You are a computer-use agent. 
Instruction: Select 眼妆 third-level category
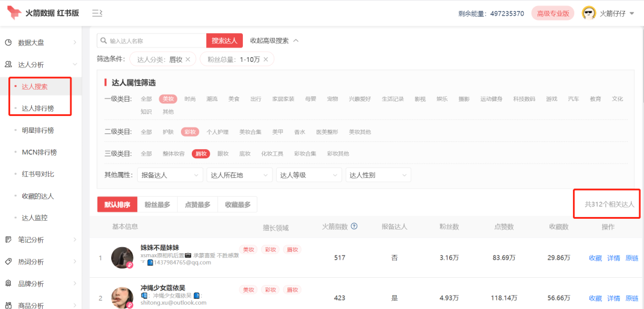click(x=222, y=153)
